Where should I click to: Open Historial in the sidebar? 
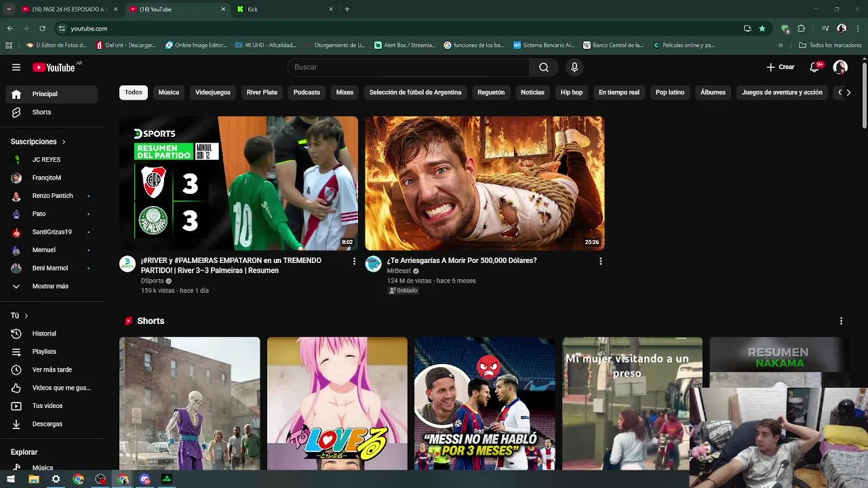click(x=52, y=333)
